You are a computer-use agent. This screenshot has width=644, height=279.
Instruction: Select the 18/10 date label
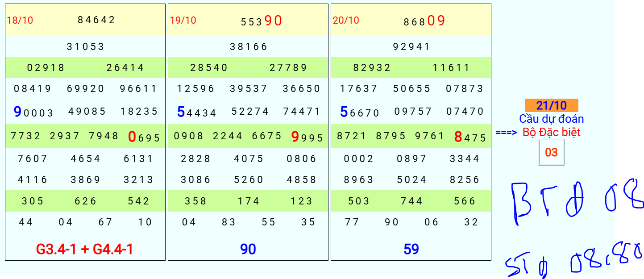coord(20,20)
